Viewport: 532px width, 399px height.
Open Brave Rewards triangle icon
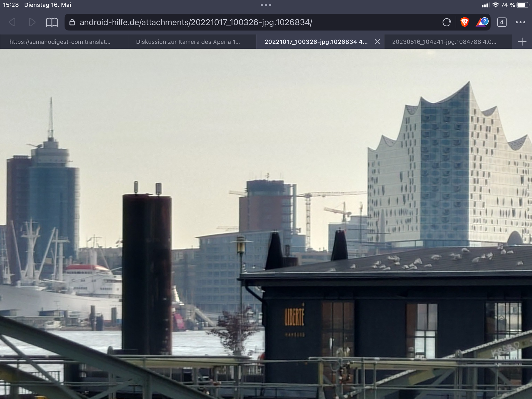click(x=482, y=22)
